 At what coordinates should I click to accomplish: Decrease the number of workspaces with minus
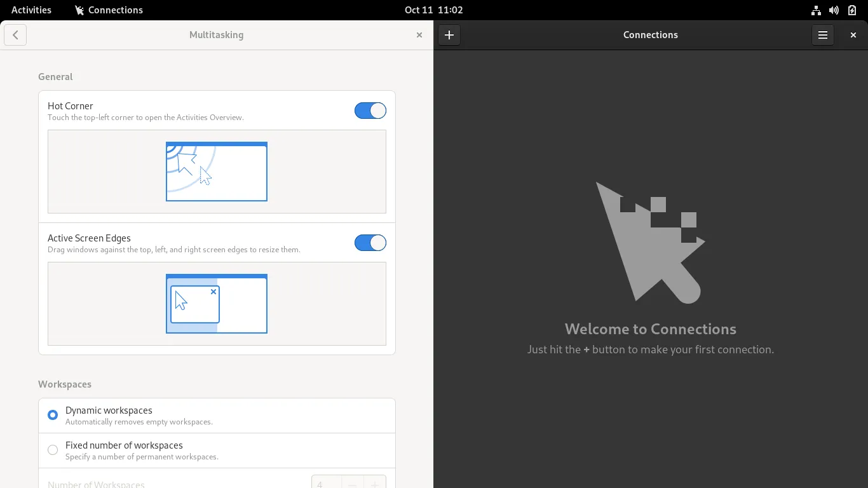pos(353,484)
